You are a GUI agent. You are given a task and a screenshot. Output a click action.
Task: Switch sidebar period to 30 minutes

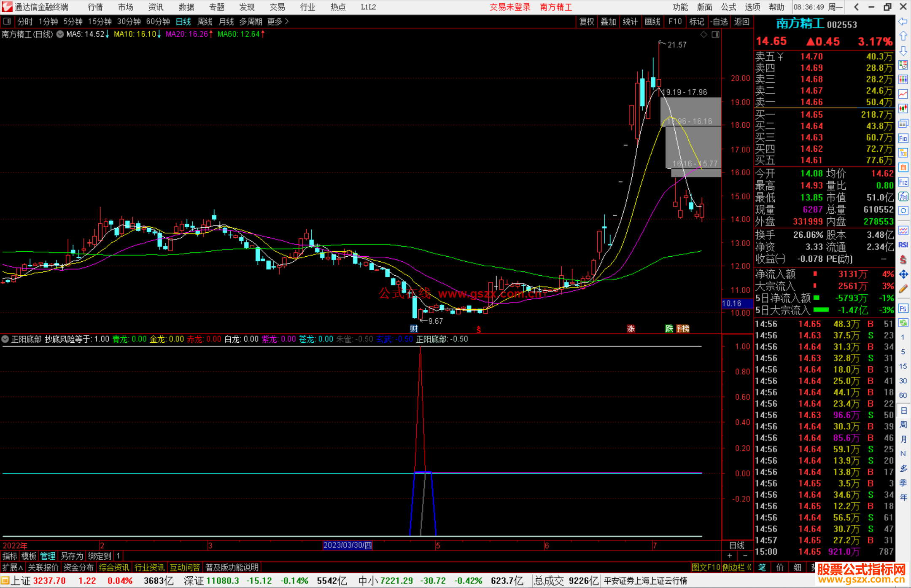[903, 381]
